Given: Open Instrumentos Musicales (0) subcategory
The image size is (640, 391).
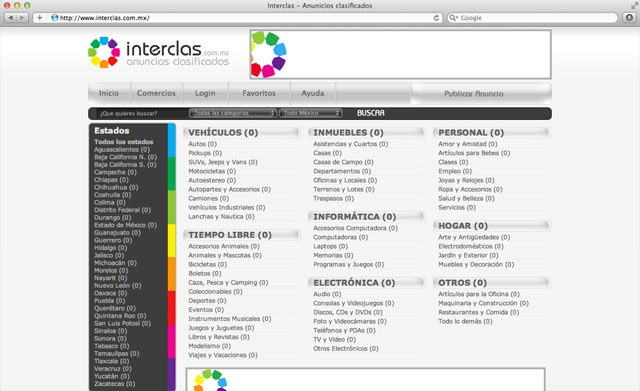Looking at the screenshot, I should pos(229,318).
